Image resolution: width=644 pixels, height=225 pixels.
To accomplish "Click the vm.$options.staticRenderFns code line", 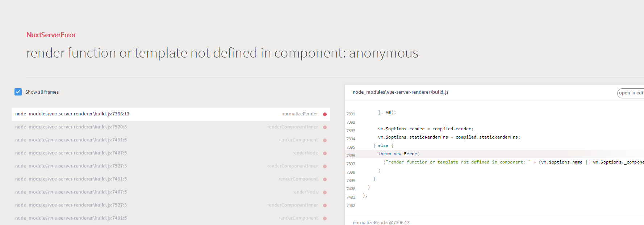I will point(449,137).
